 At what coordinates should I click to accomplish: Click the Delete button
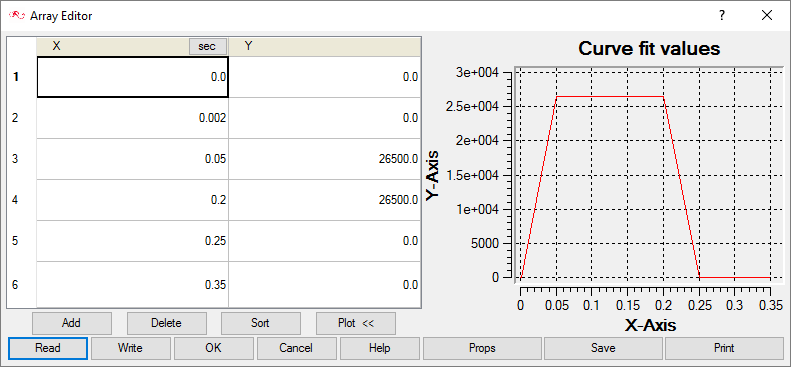(166, 323)
